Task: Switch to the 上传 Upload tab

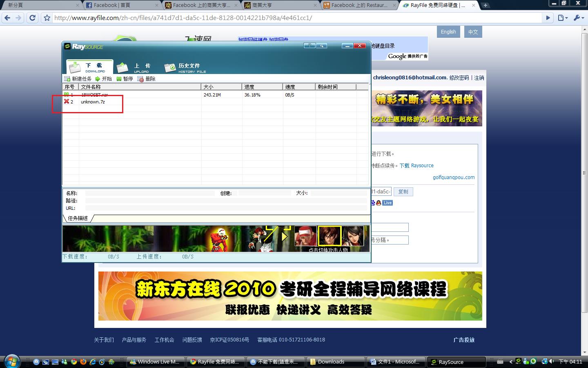Action: click(135, 67)
